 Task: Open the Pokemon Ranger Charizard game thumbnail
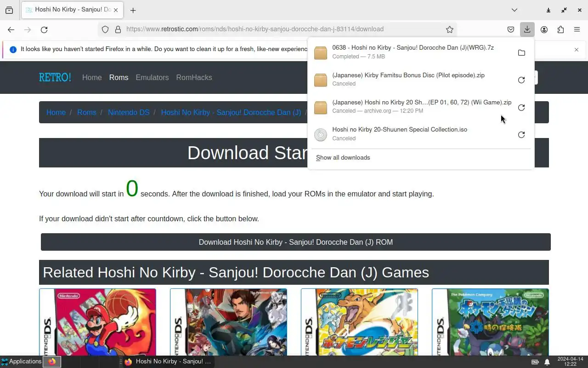pyautogui.click(x=359, y=322)
